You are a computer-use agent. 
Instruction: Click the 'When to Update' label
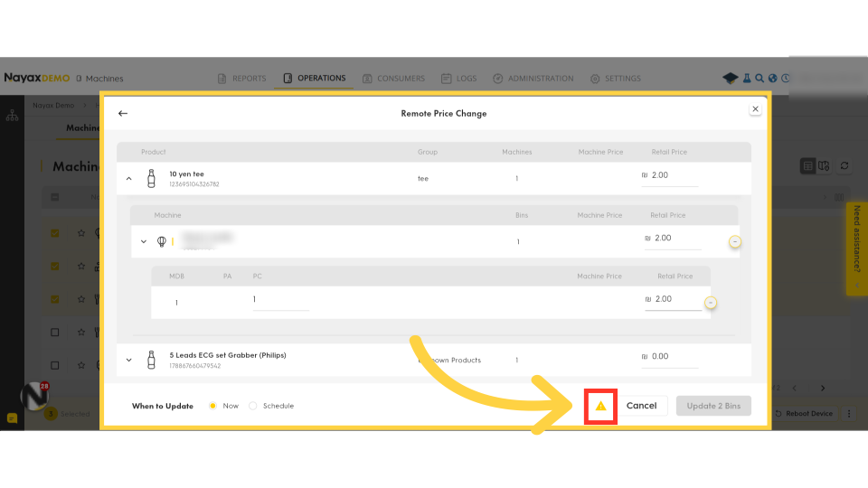click(x=162, y=406)
